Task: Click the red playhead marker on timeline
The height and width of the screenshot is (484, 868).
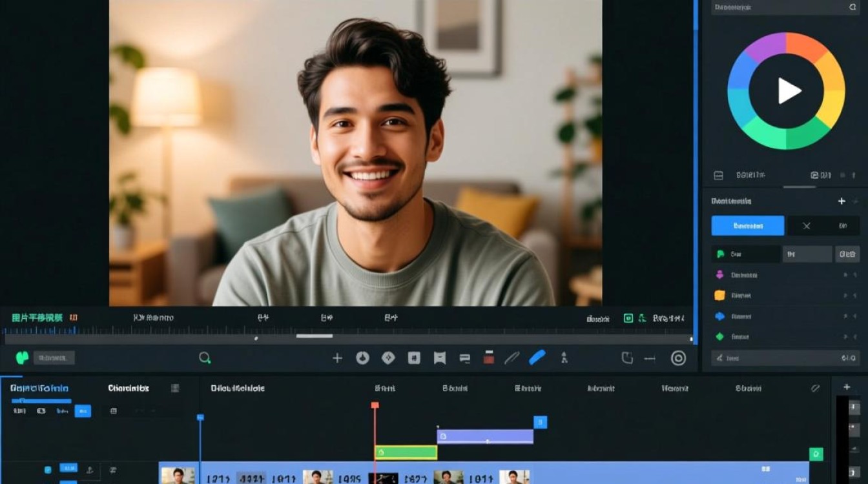Action: tap(375, 405)
